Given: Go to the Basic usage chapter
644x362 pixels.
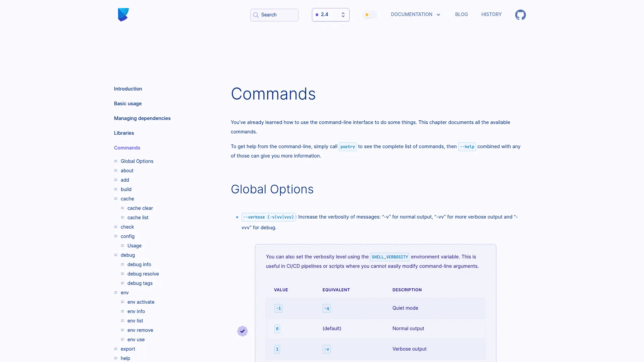Looking at the screenshot, I should tap(128, 104).
